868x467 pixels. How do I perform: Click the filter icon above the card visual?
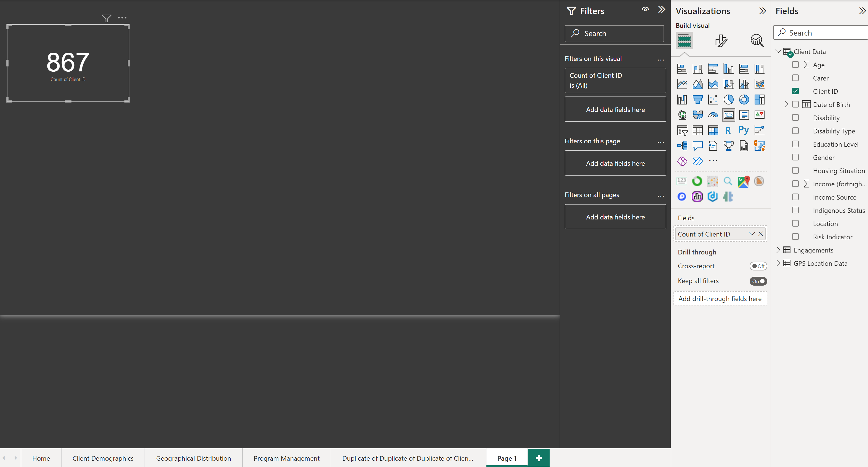[106, 18]
